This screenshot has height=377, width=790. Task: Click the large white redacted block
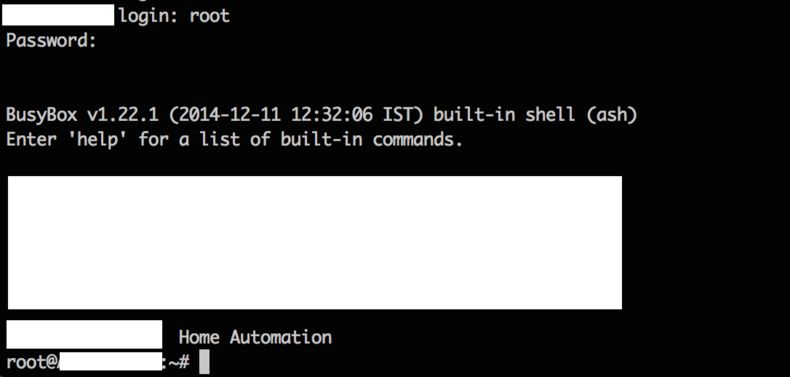tap(315, 242)
